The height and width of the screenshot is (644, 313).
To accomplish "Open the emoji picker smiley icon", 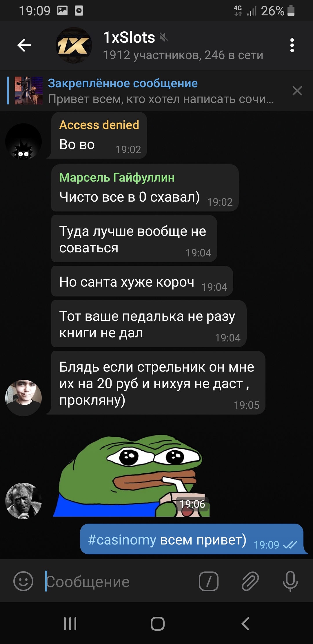I will point(23,581).
